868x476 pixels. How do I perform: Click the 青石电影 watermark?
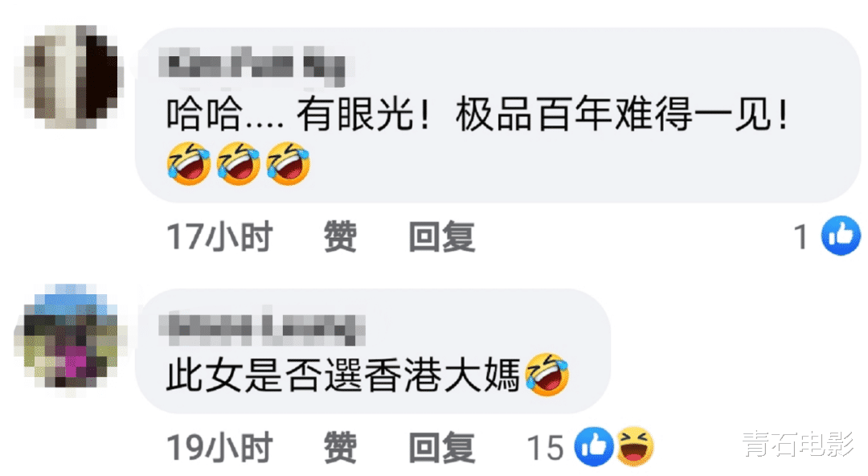click(800, 445)
